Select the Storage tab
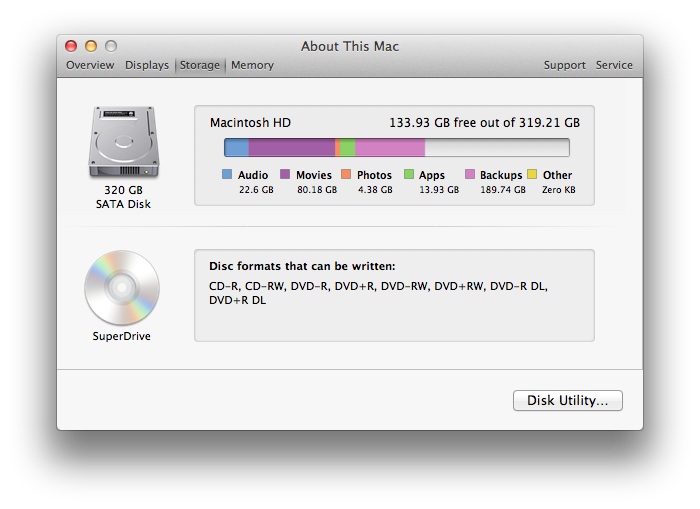The width and height of the screenshot is (700, 509). pyautogui.click(x=200, y=65)
